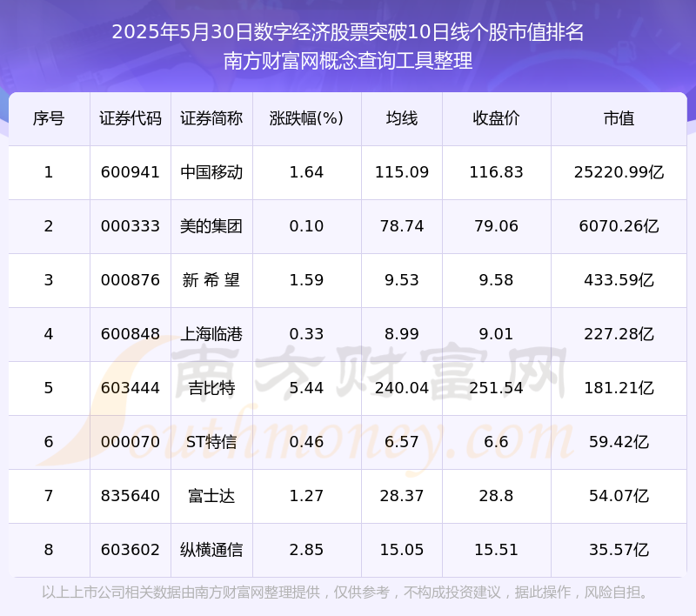Select stock name 新希望
This screenshot has width=696, height=616.
211,280
